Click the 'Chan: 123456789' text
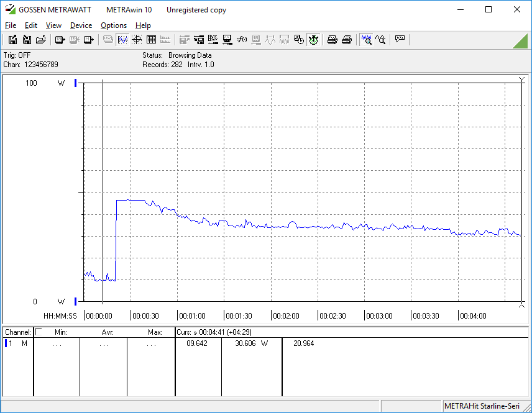 pos(31,65)
